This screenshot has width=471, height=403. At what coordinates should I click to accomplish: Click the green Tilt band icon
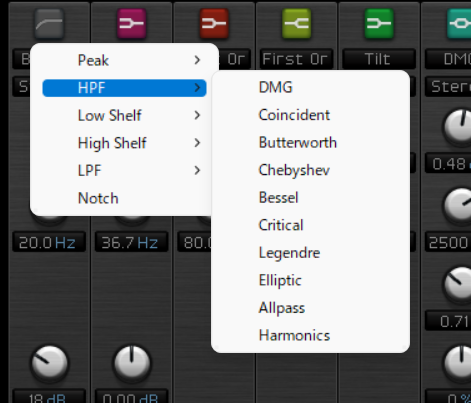tap(379, 23)
